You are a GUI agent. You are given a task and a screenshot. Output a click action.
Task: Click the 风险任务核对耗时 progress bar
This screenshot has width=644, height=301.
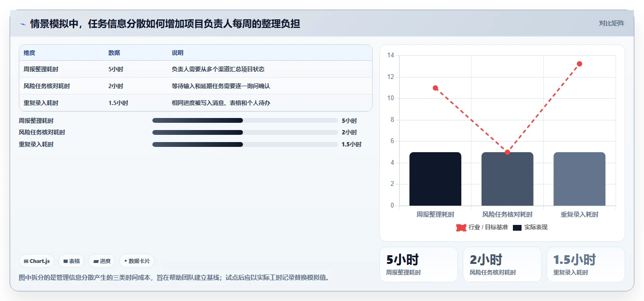pyautogui.click(x=245, y=132)
